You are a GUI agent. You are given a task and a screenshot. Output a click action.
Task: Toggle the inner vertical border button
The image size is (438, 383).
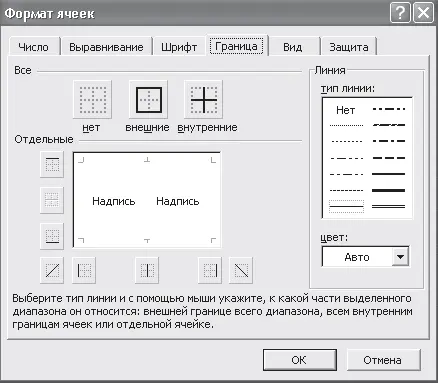(x=147, y=270)
